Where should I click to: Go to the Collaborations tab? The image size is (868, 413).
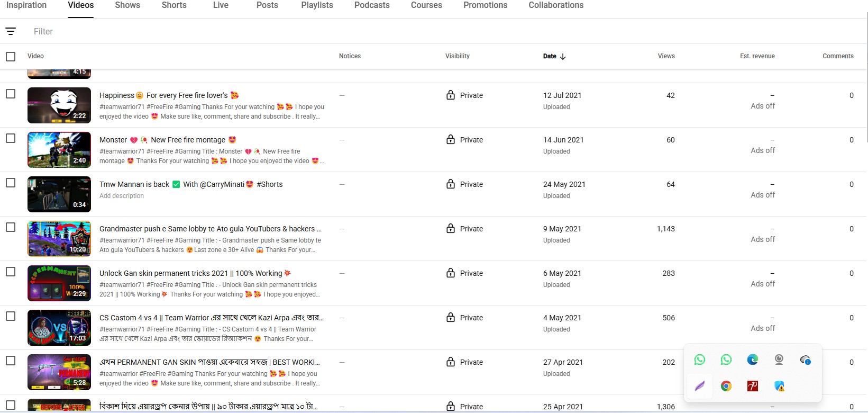tap(556, 5)
